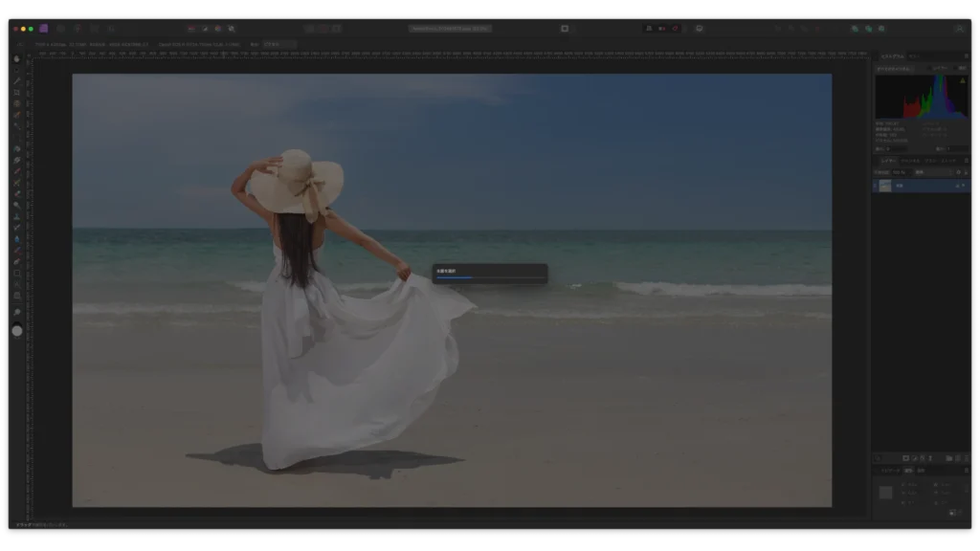Select the 背景 layer thumbnail

click(885, 186)
